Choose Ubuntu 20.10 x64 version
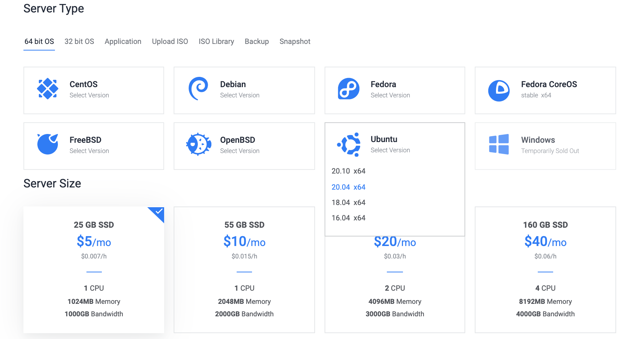Viewport: 644px width, 339px height. click(x=348, y=171)
